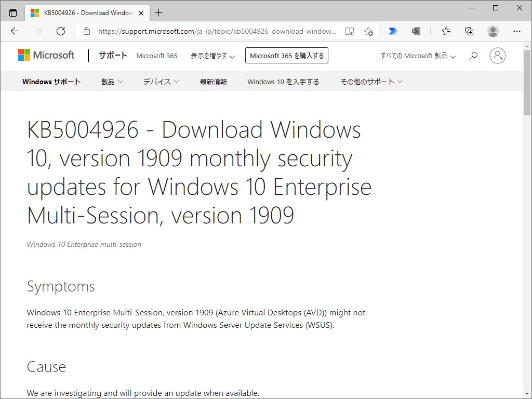Open the 最新情報 menu item
Screen dimensions: 532x399
pyautogui.click(x=213, y=82)
